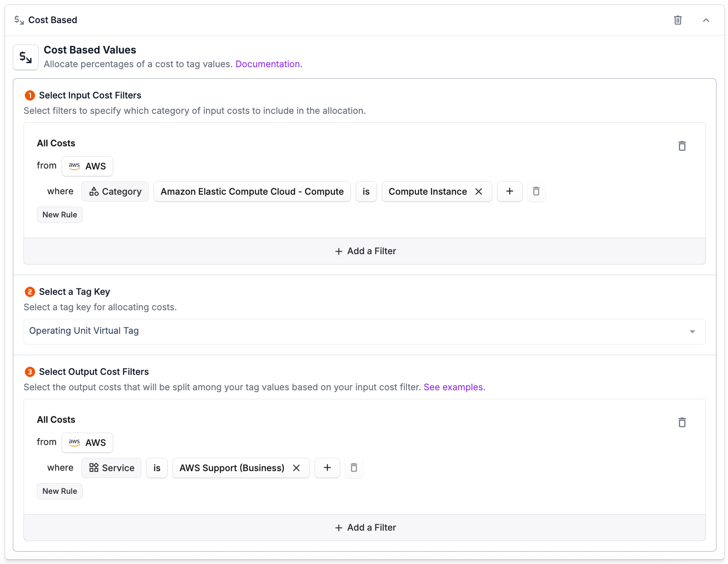Image resolution: width=728 pixels, height=564 pixels.
Task: Toggle the 'is' operator in input filter
Action: 366,192
